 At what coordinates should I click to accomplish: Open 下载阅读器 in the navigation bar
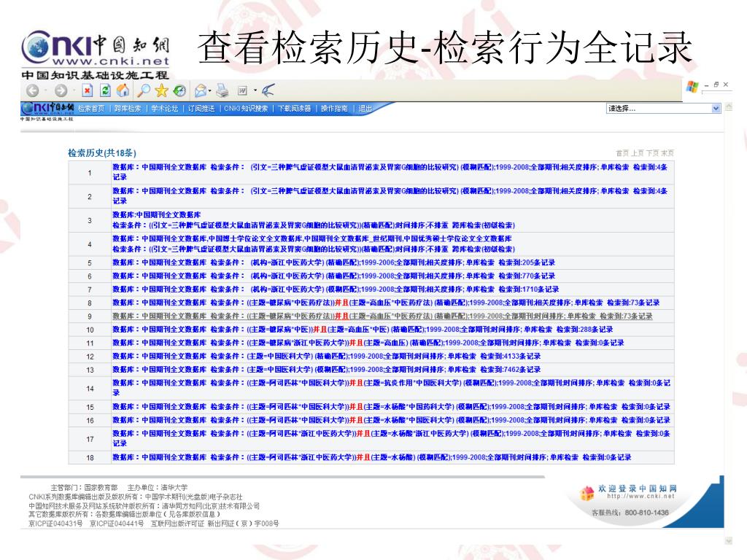(295, 109)
